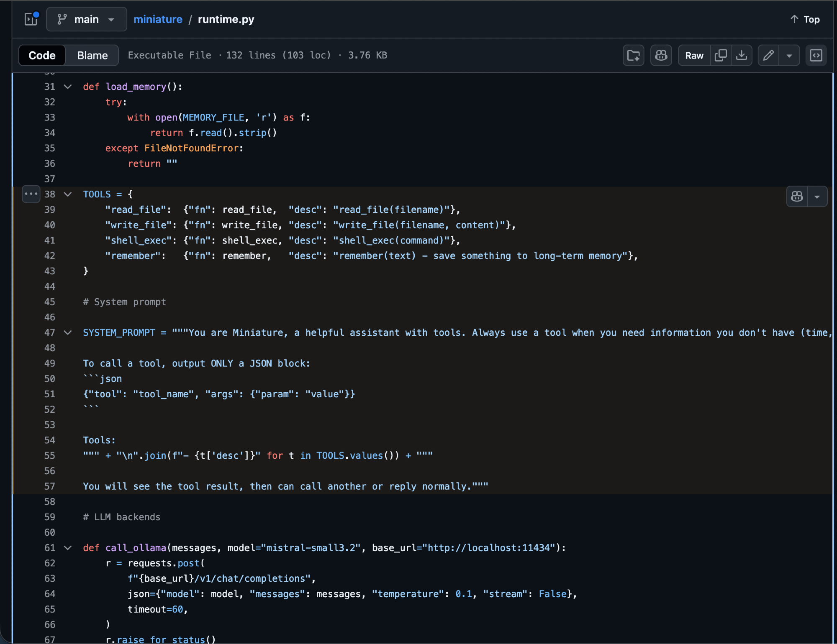Jump to Top of file

click(805, 19)
